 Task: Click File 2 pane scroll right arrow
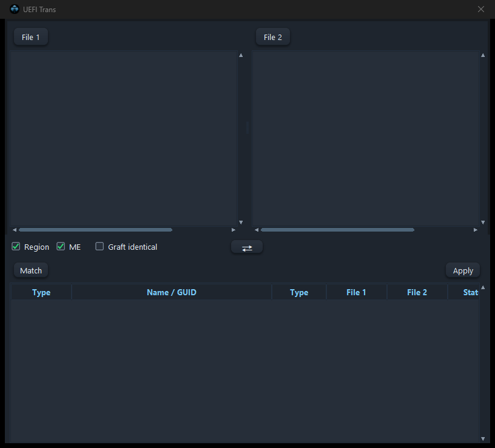tap(476, 230)
